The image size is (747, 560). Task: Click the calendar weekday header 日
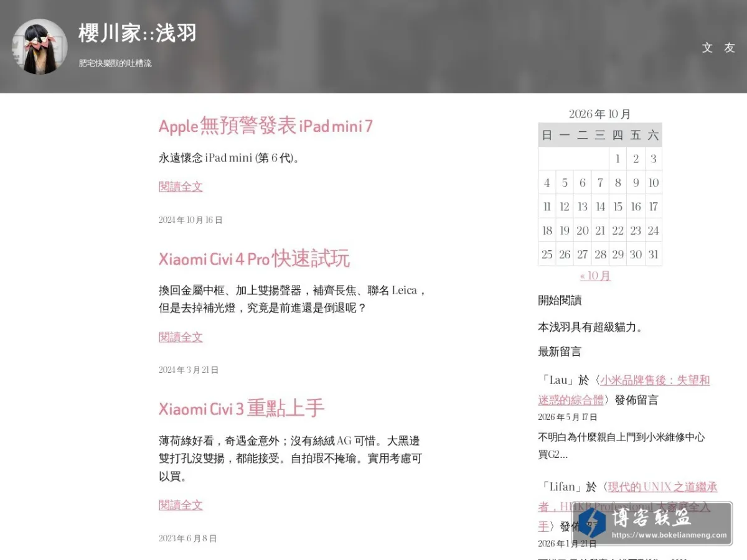point(547,135)
